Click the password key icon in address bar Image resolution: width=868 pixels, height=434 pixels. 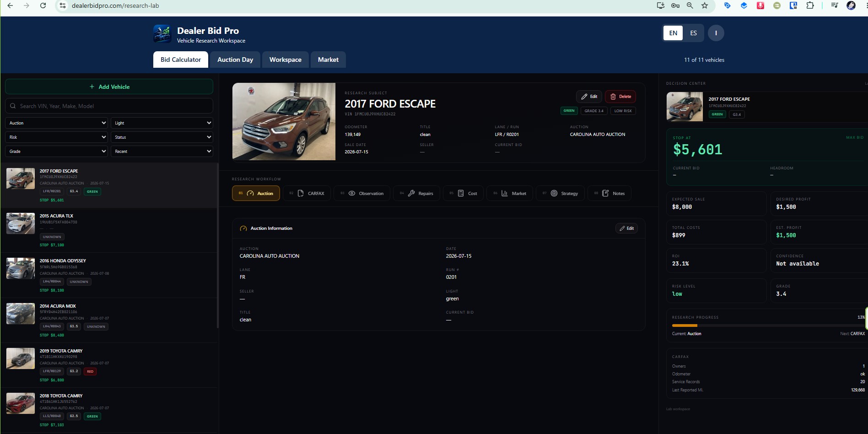coord(675,5)
